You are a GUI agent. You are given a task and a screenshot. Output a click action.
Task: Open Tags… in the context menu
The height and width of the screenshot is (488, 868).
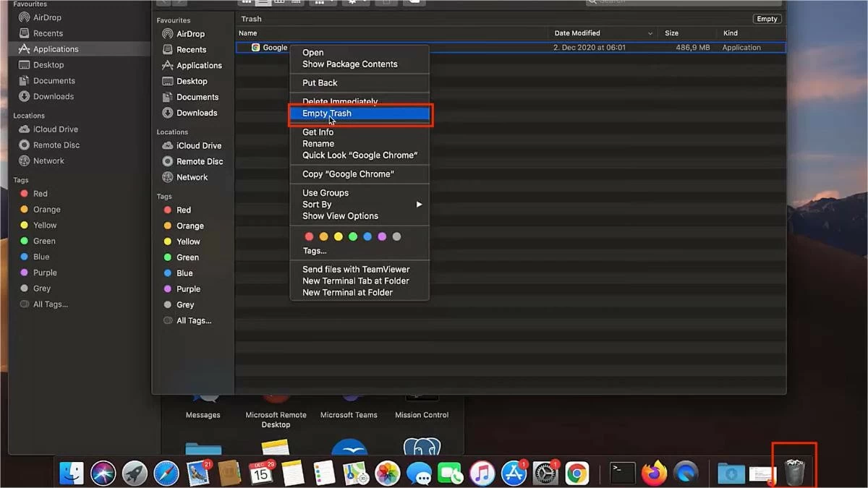[315, 251]
